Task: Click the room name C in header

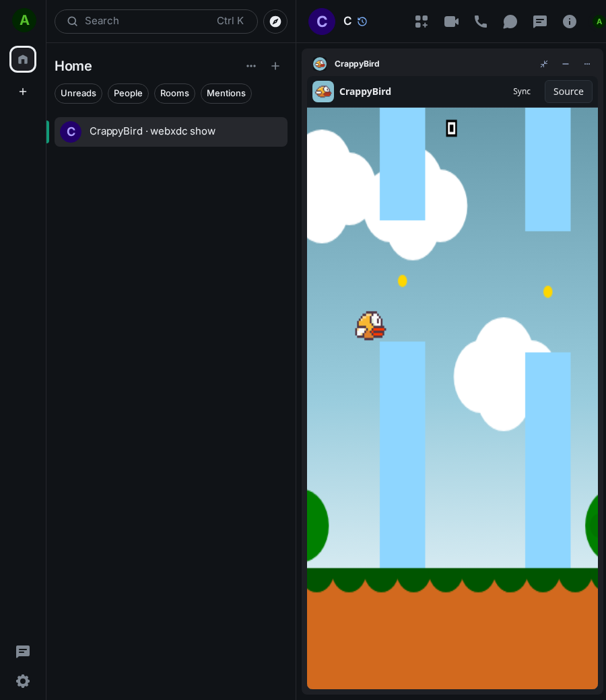Action: coord(347,21)
